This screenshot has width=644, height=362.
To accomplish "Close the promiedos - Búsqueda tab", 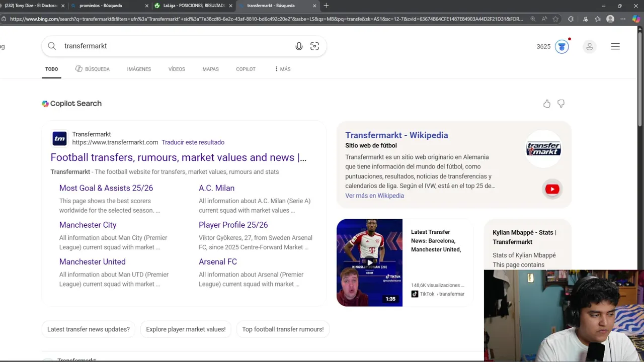I will [146, 6].
